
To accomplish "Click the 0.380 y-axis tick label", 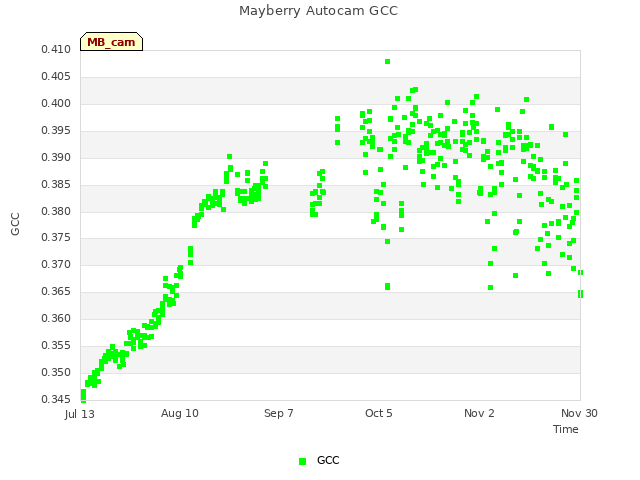I will [x=56, y=211].
